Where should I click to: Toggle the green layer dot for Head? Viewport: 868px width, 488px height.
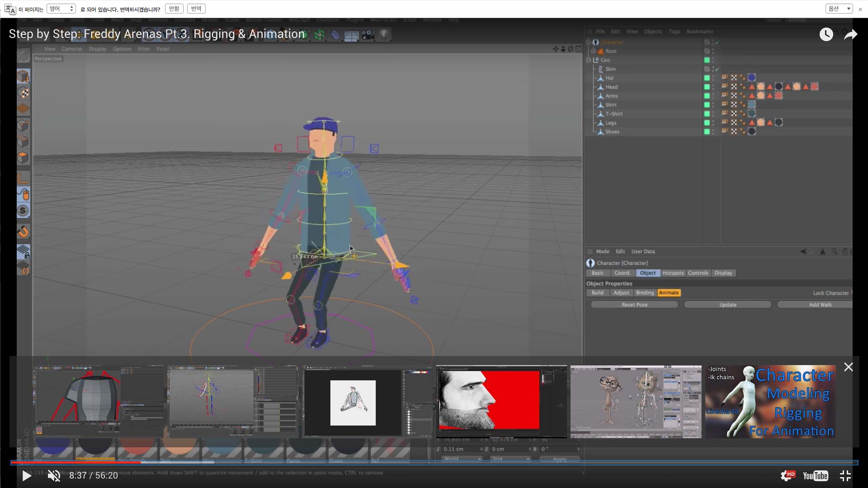pos(707,87)
